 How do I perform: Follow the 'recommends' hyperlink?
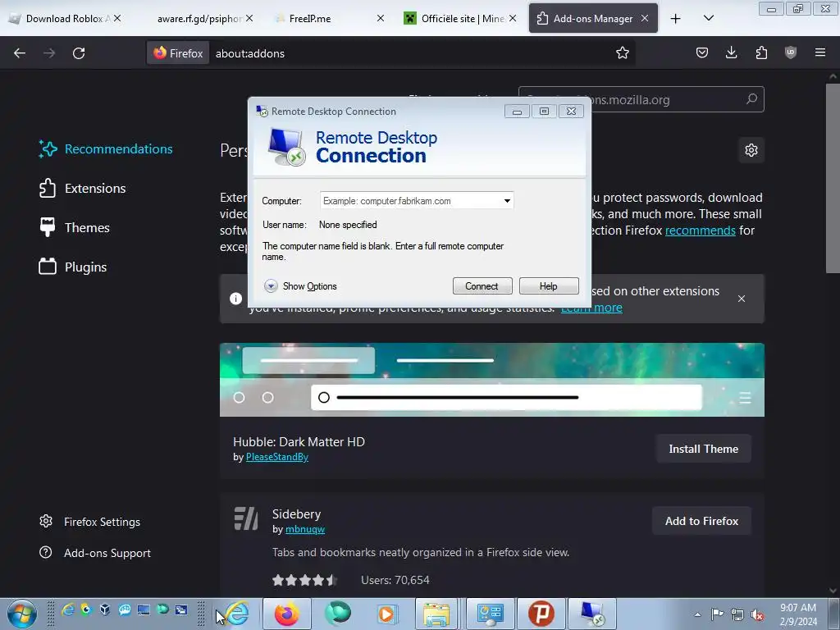(x=701, y=231)
